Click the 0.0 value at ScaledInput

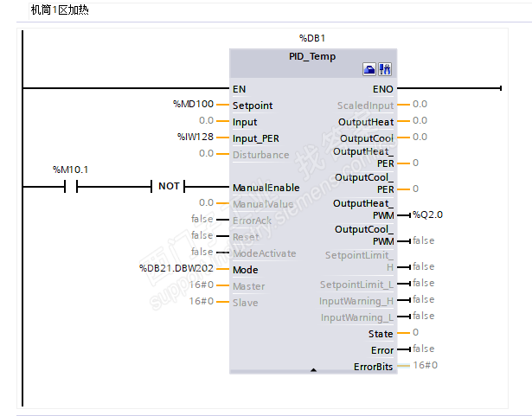(420, 104)
